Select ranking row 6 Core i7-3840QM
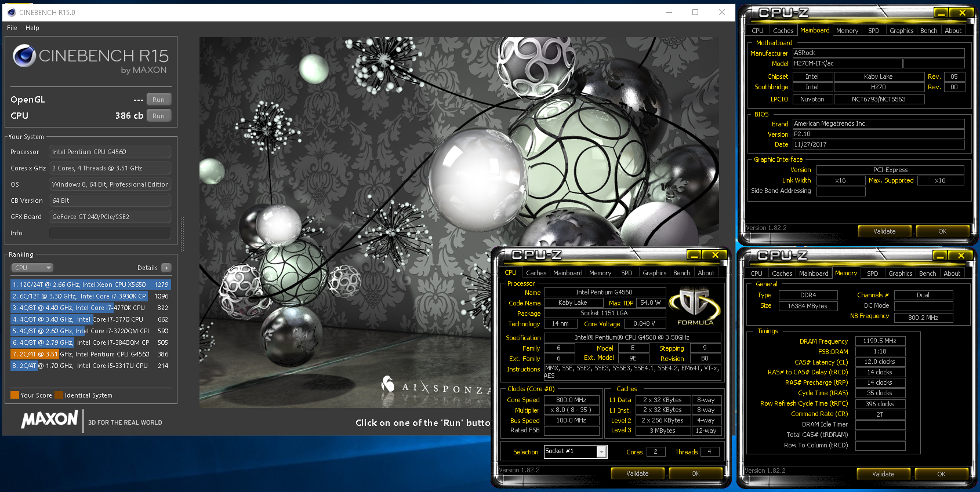 click(90, 342)
